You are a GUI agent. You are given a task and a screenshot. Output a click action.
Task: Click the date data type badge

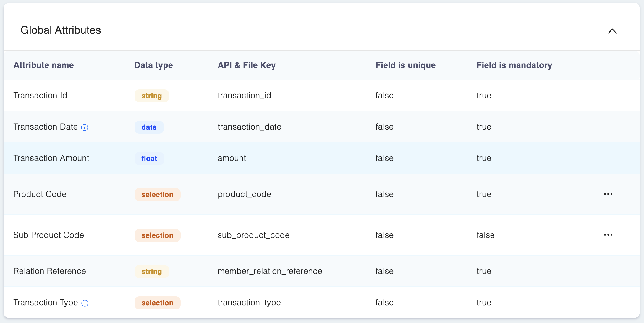149,127
